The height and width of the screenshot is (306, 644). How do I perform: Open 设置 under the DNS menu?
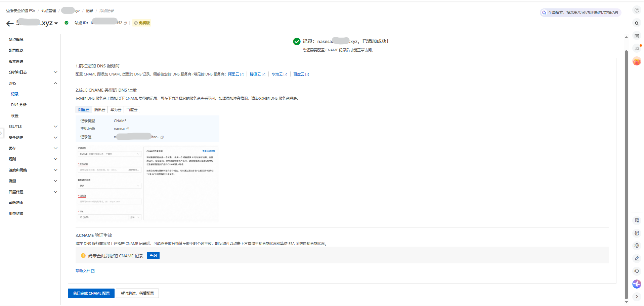[15, 116]
